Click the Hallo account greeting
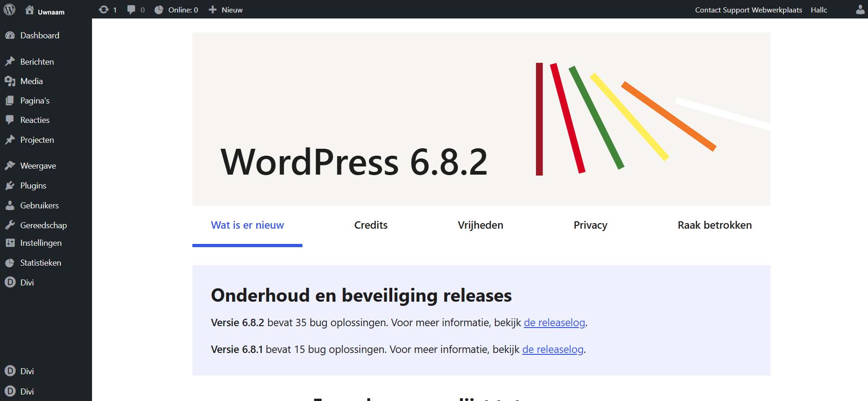Image resolution: width=868 pixels, height=401 pixels. (819, 10)
